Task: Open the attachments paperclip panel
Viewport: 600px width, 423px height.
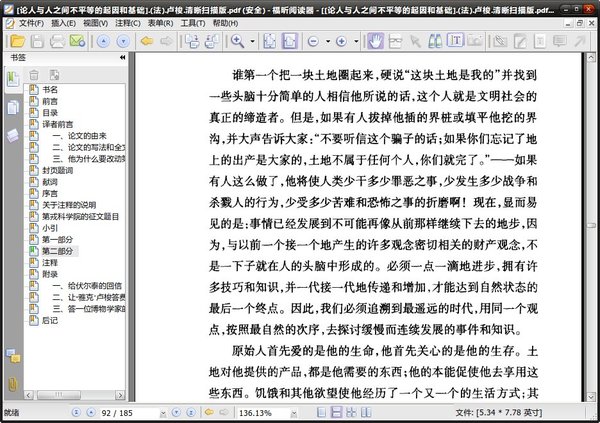Action: click(13, 384)
